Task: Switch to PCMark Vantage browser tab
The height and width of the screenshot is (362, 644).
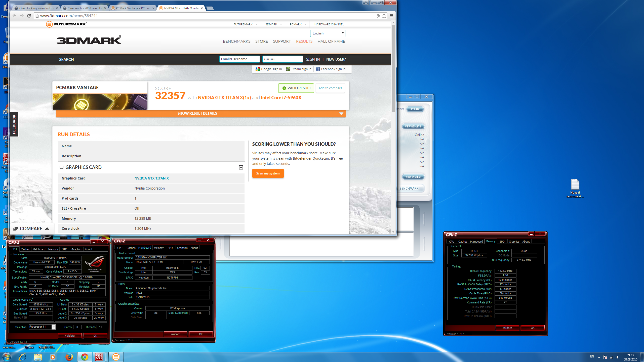Action: 133,8
